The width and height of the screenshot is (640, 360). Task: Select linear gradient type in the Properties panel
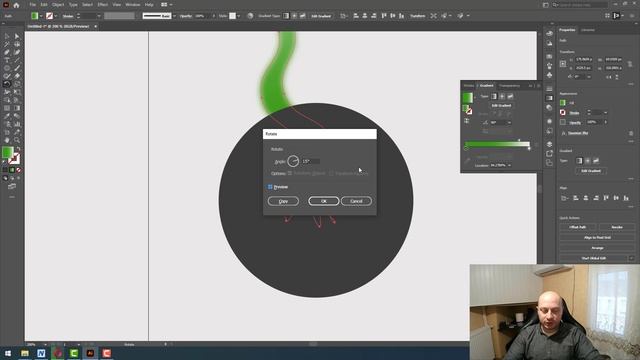579,161
